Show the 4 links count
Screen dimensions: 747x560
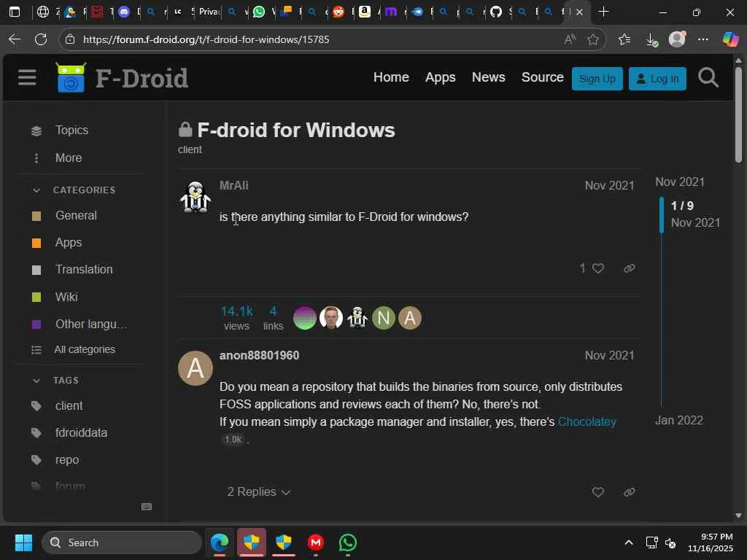[273, 318]
